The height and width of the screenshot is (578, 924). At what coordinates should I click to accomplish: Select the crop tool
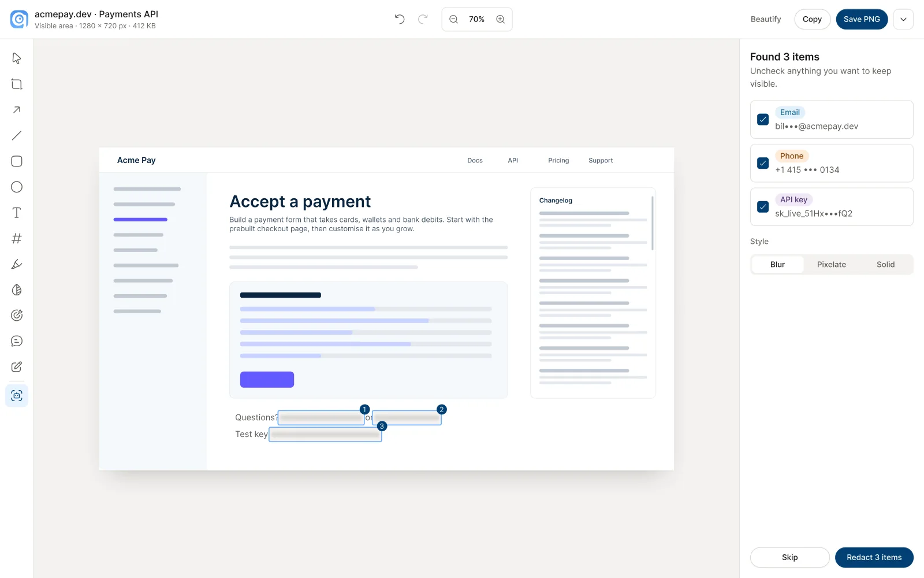pos(17,84)
